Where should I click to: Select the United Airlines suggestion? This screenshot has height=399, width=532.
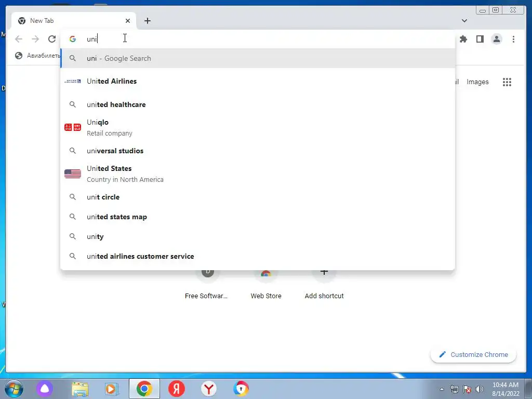pyautogui.click(x=258, y=81)
